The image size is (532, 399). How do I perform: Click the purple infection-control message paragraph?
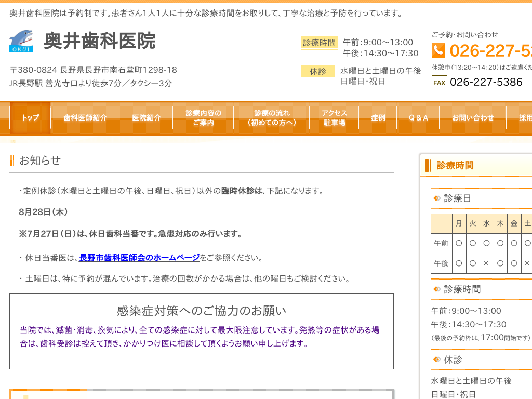pos(199,337)
